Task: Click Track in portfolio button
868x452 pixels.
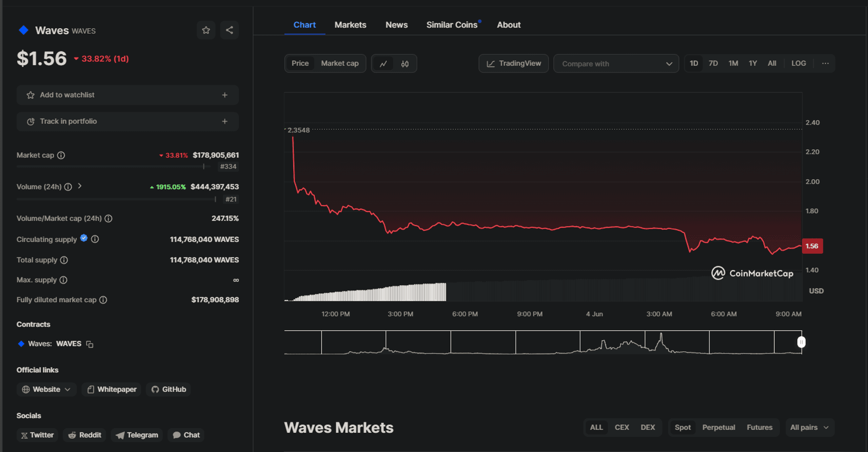Action: pyautogui.click(x=127, y=121)
